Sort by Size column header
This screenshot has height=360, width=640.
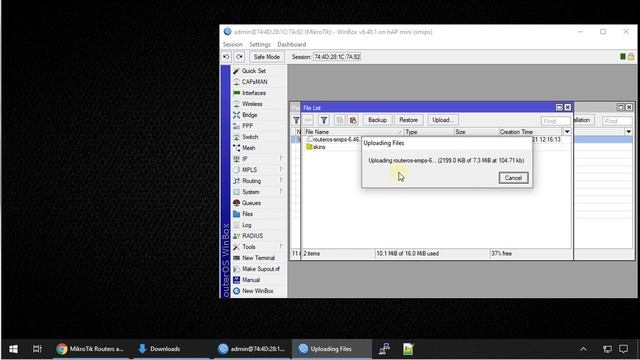click(476, 132)
